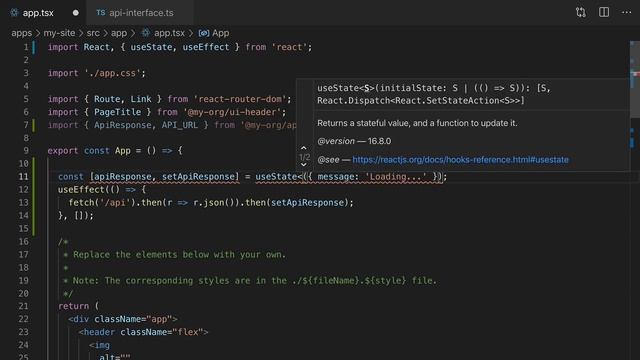Click 'setApiResponse' in the destructuring on line 11
Image resolution: width=640 pixels, height=360 pixels.
point(198,177)
